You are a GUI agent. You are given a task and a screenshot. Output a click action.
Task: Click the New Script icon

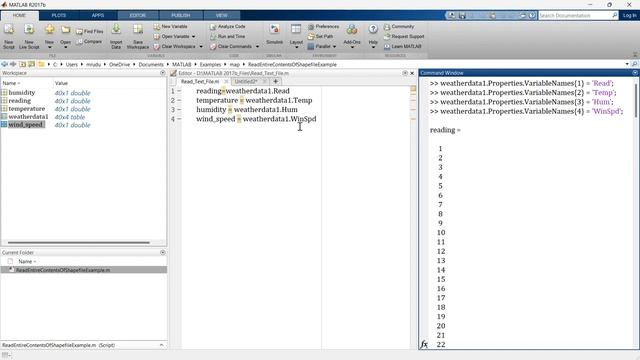(x=9, y=30)
